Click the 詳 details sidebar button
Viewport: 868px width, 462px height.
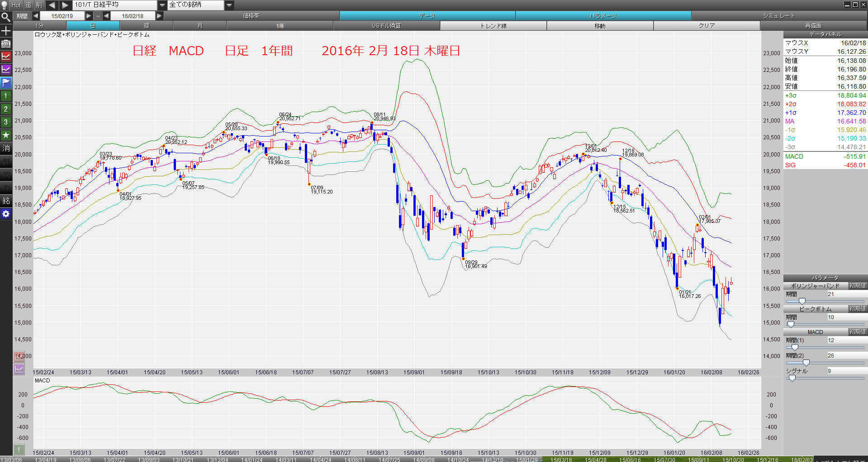coord(6,161)
